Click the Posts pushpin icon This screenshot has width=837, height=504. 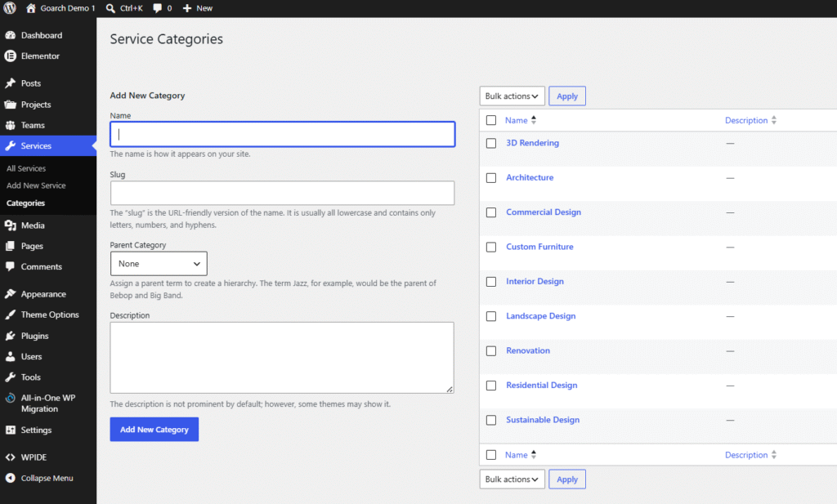click(x=10, y=83)
